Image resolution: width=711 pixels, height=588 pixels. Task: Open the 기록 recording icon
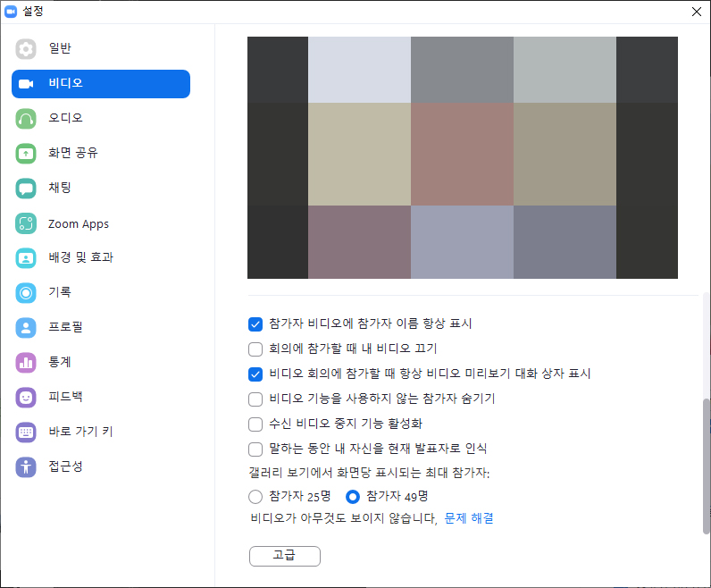click(x=26, y=292)
